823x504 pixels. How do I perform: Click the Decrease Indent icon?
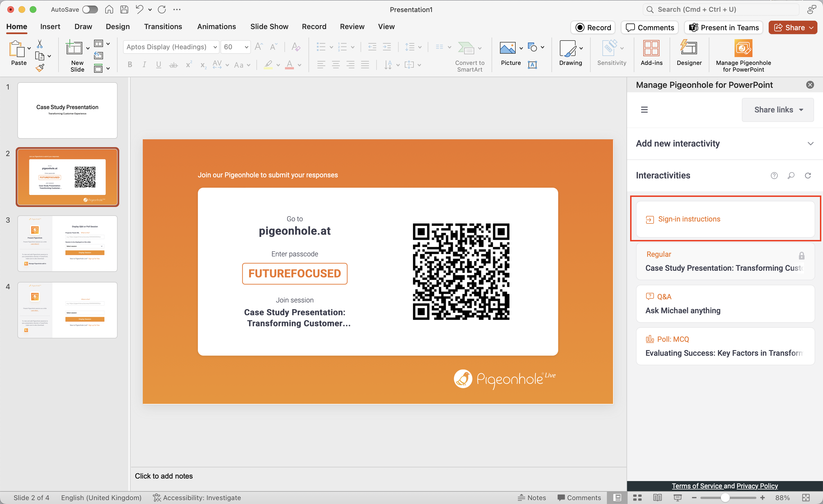(x=372, y=47)
